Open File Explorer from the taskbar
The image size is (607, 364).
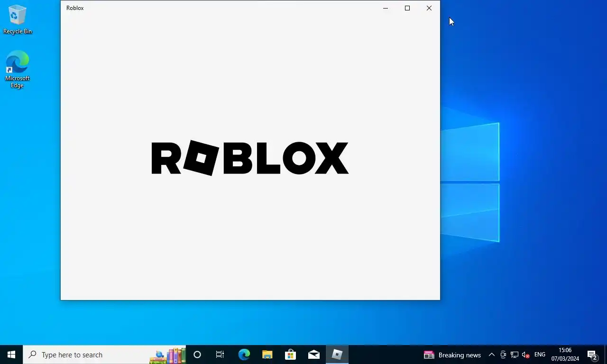[x=267, y=355]
